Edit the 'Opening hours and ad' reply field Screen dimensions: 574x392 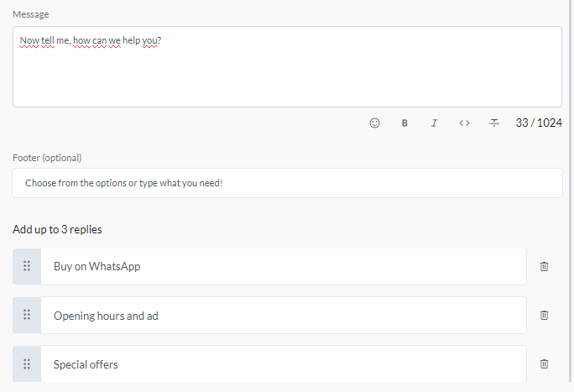point(284,316)
